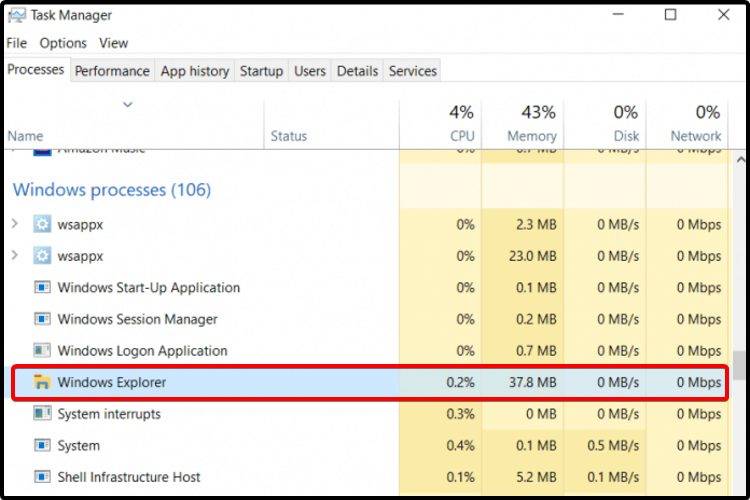Collapse the column header chevron above Name
Screen dimensions: 750x500
(127, 104)
